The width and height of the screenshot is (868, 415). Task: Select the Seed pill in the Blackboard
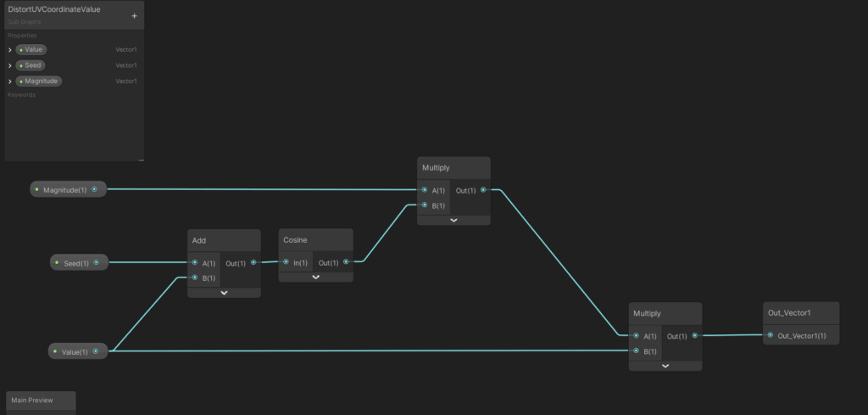point(31,65)
